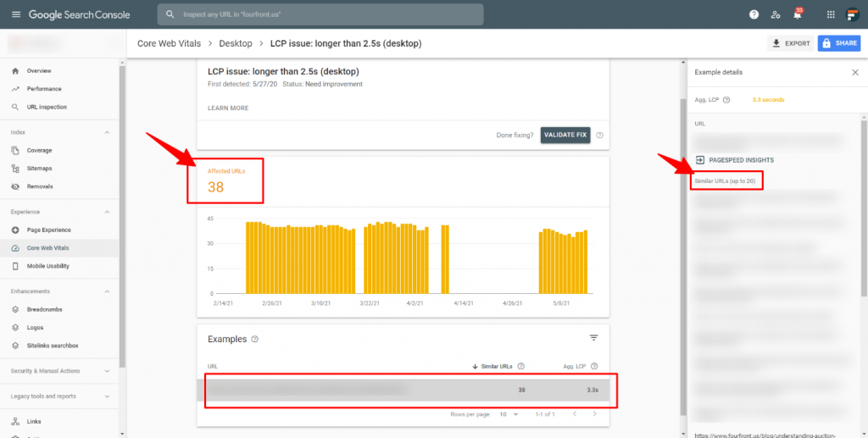Image resolution: width=868 pixels, height=438 pixels.
Task: Click the Coverage pages icon
Action: coord(15,151)
